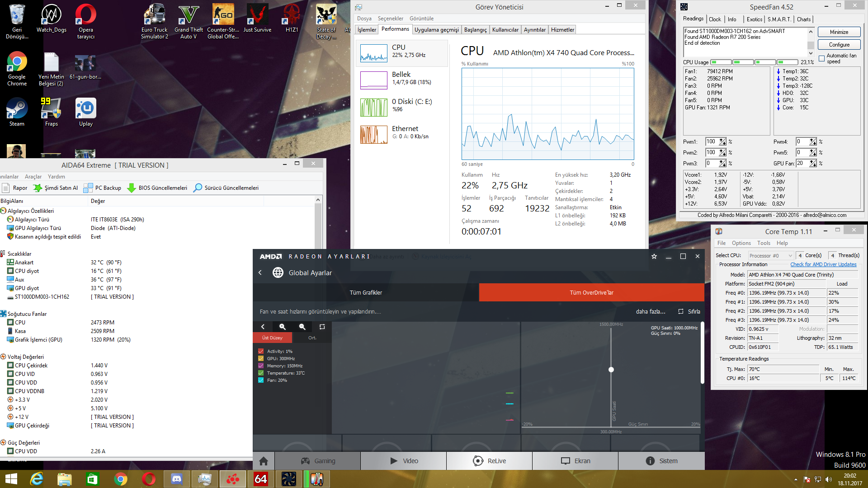Zoom out on the OverDrive graph
This screenshot has height=488, width=868.
(x=302, y=327)
